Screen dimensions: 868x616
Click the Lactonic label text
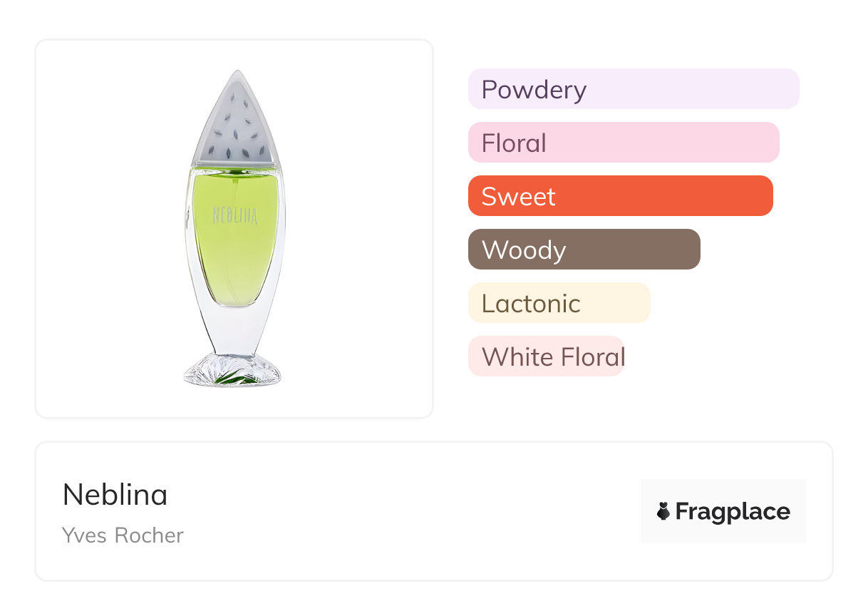pyautogui.click(x=531, y=303)
